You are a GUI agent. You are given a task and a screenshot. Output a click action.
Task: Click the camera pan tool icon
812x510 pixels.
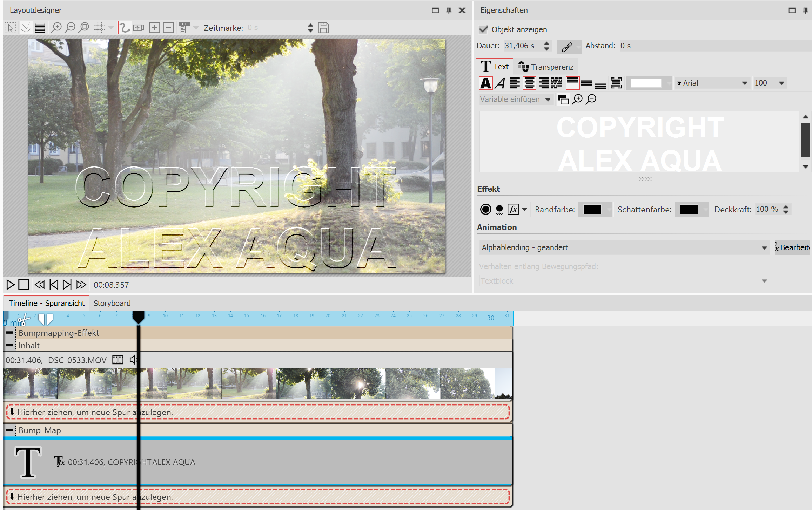[x=139, y=28]
